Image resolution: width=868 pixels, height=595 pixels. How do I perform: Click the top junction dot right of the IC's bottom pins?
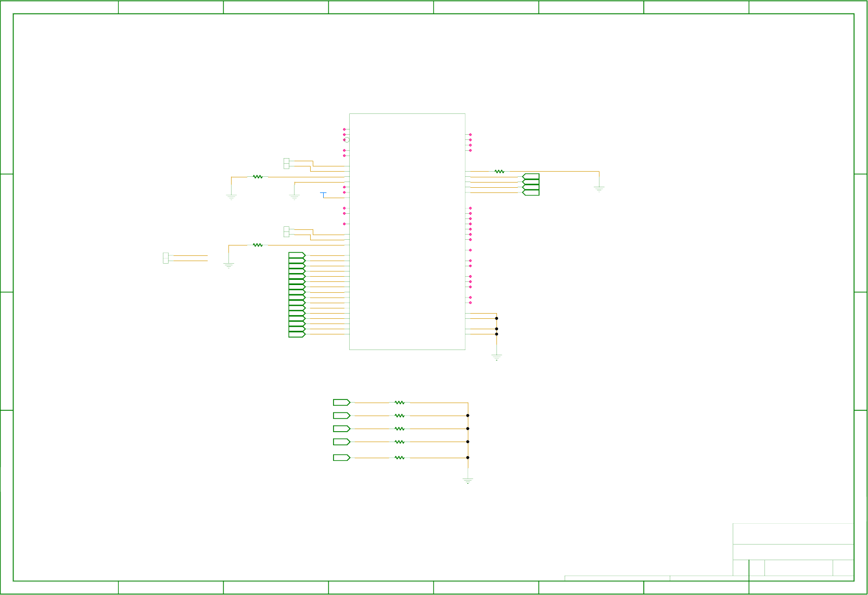tap(496, 318)
